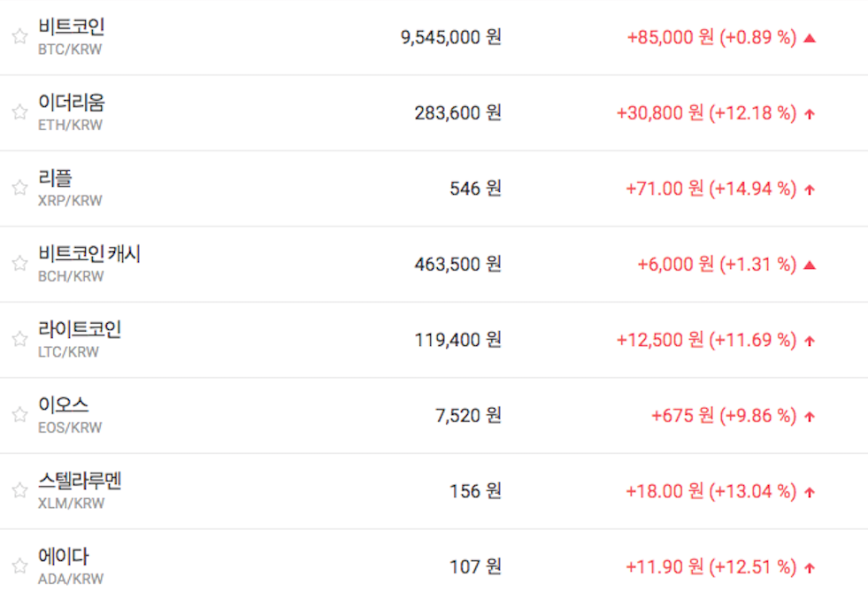
Task: Click the 9,545,000 원 price
Action: pyautogui.click(x=450, y=37)
